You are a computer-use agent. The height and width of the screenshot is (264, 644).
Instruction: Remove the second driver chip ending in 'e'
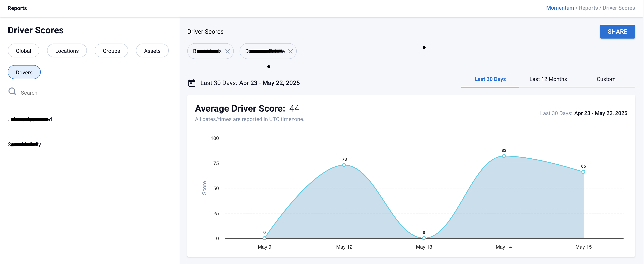click(x=290, y=51)
